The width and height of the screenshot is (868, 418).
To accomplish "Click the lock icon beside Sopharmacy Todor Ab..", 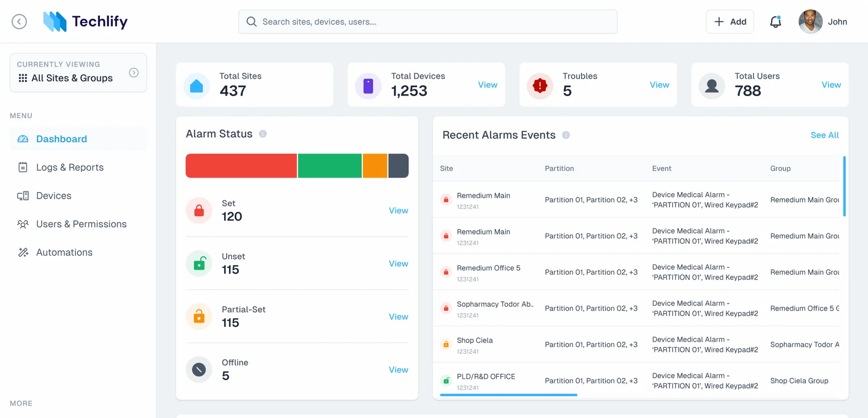I will click(x=446, y=308).
